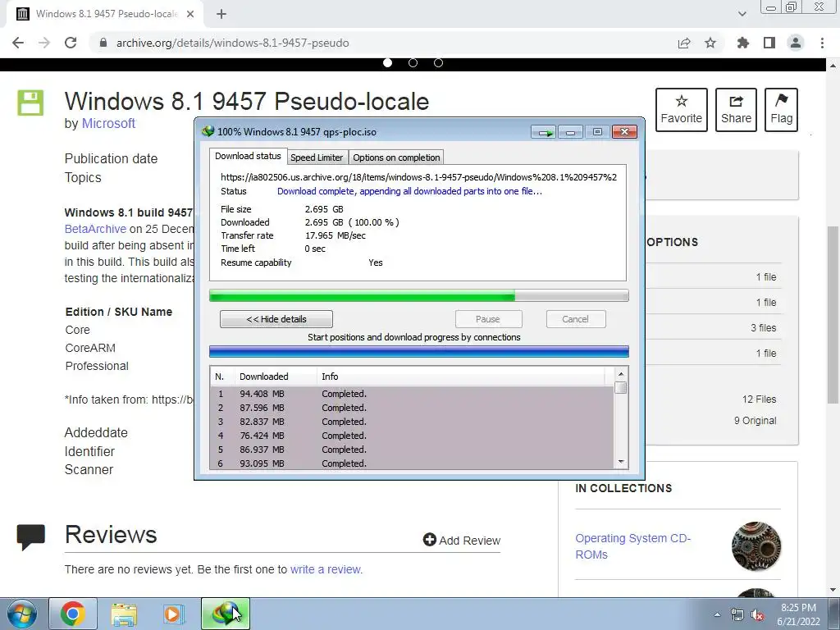Open the BetaArchive link

click(95, 229)
